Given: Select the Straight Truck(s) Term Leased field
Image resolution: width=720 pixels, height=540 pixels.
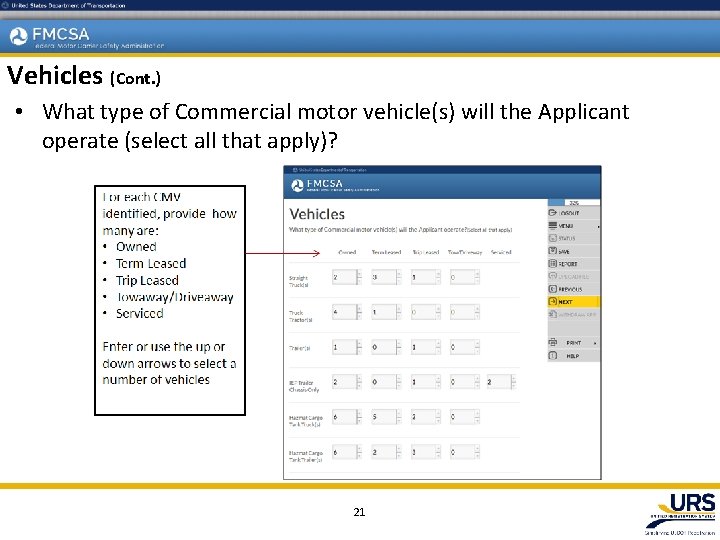Looking at the screenshot, I should click(x=386, y=277).
